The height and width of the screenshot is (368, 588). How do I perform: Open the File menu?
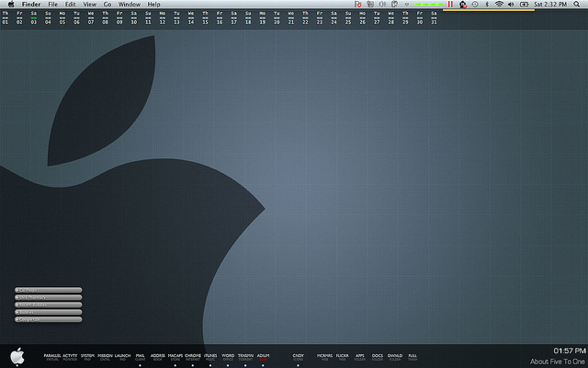coord(53,4)
